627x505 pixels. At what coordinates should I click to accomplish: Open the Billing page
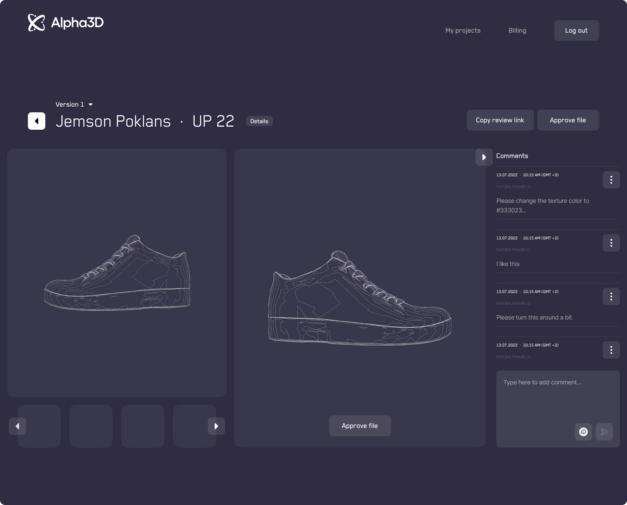pos(517,30)
